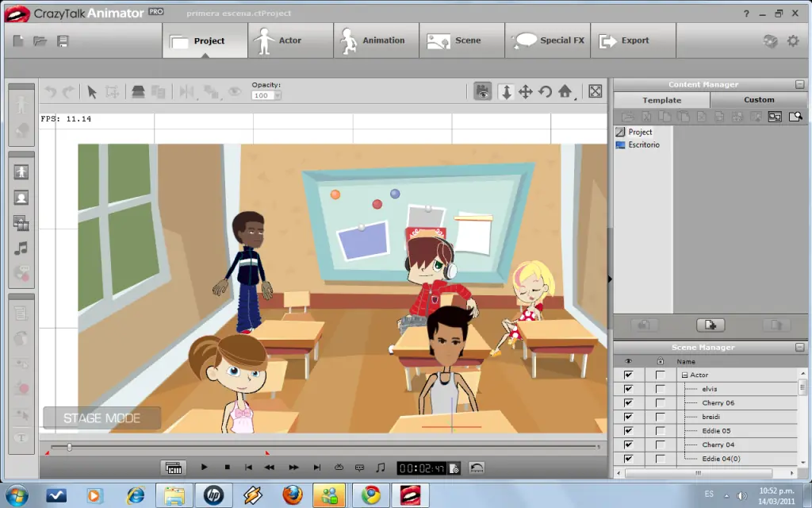Open the Opacity value dropdown
The height and width of the screenshot is (508, 812).
pos(278,95)
